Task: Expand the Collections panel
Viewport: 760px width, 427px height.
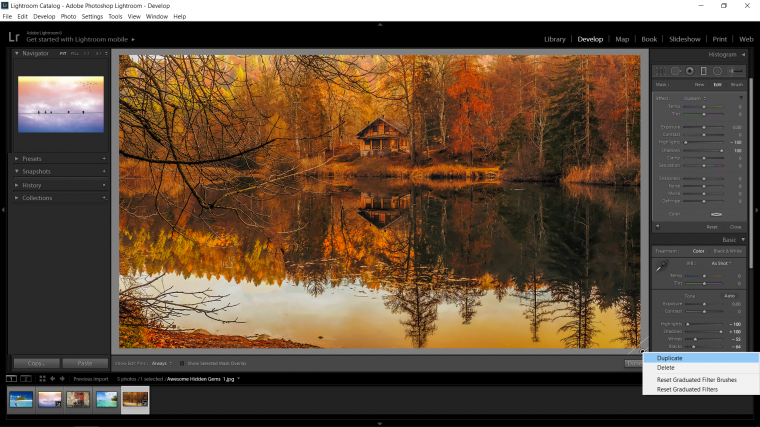Action: click(x=16, y=198)
